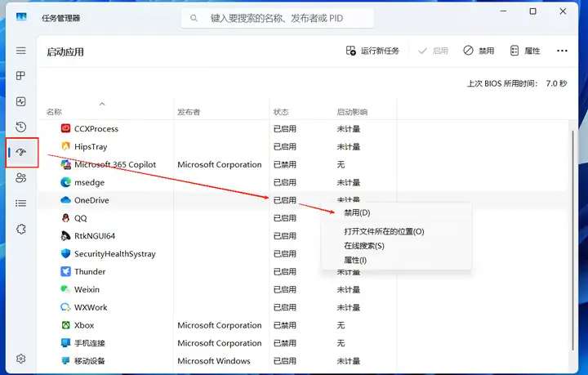
Task: Select the HipsTray row name
Action: pyautogui.click(x=91, y=146)
